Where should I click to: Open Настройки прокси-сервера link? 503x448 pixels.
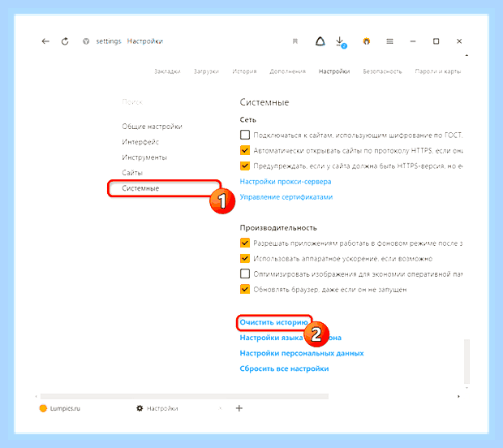(286, 182)
